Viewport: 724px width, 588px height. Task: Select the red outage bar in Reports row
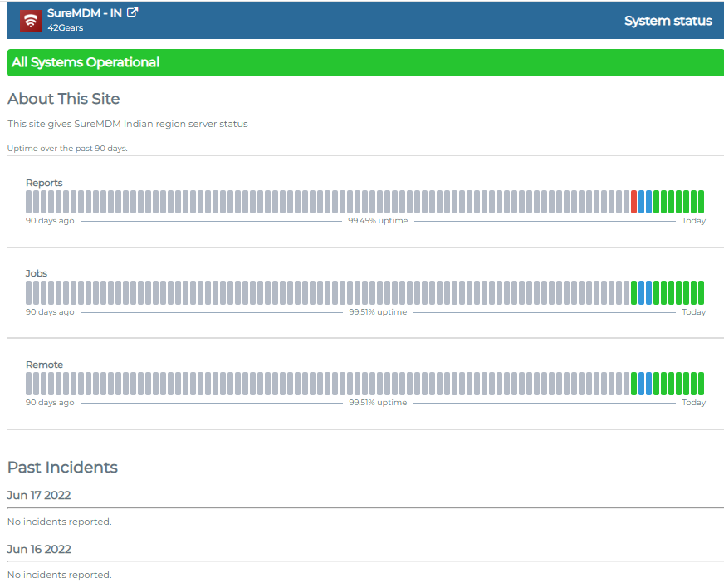coord(634,202)
